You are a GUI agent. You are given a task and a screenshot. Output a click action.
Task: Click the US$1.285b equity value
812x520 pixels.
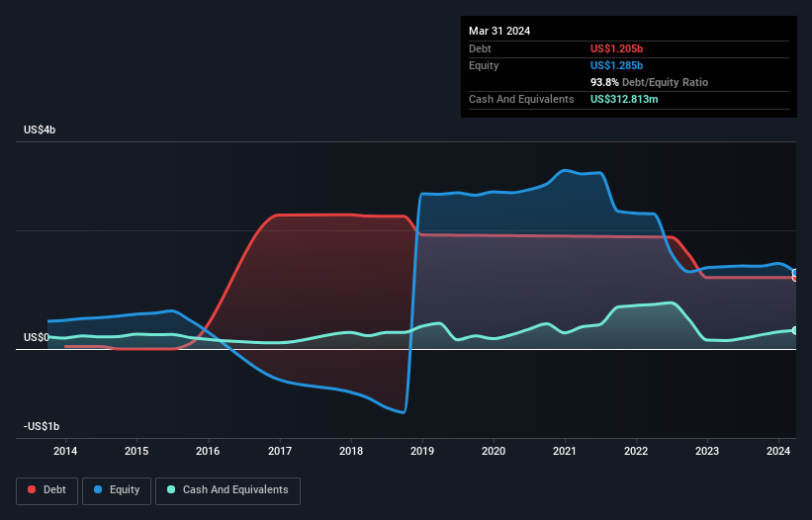coord(617,65)
